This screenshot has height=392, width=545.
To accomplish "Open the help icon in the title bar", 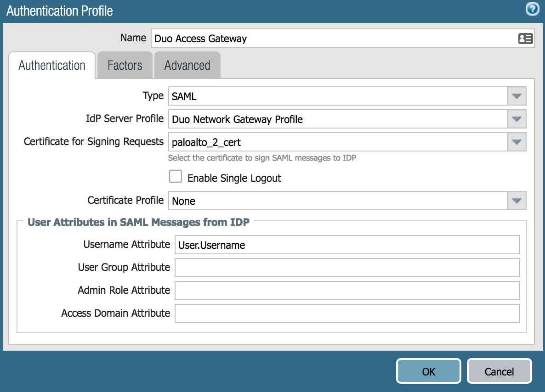I will click(532, 9).
